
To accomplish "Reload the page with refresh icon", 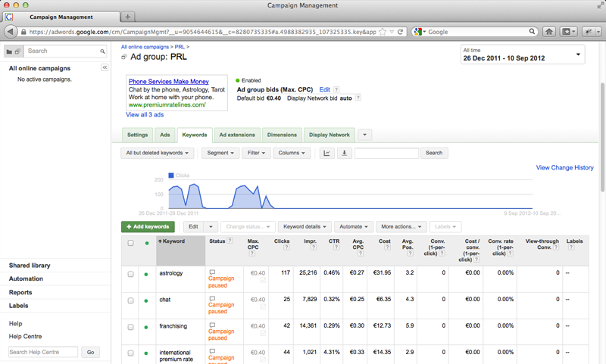I will click(x=401, y=32).
